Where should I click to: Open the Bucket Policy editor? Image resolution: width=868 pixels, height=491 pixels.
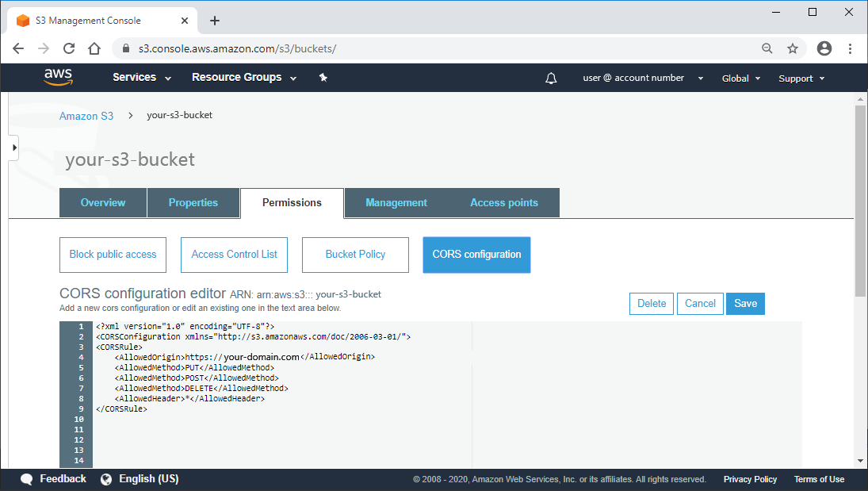[x=355, y=255]
